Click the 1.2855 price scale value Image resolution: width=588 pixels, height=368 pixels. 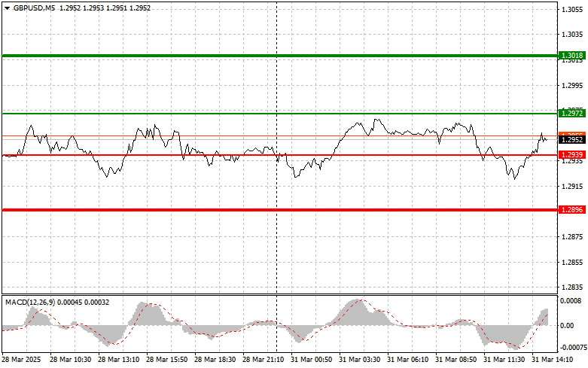point(572,263)
